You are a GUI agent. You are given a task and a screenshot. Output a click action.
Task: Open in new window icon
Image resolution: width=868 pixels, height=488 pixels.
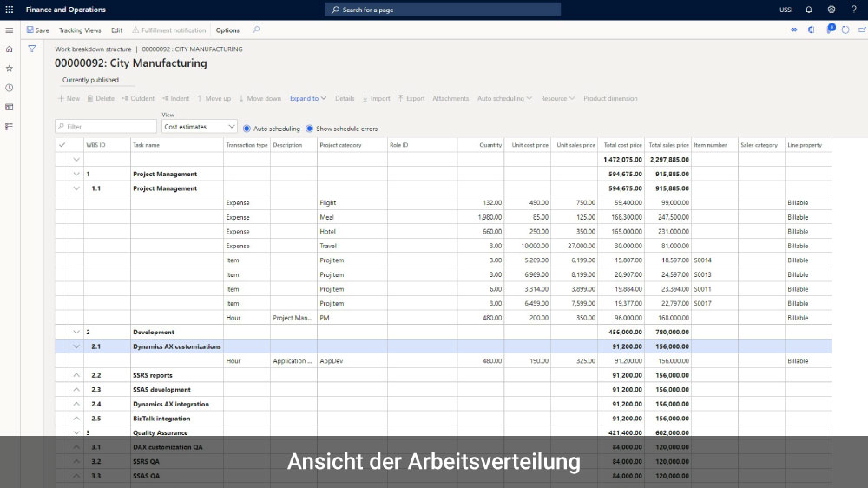(x=863, y=30)
